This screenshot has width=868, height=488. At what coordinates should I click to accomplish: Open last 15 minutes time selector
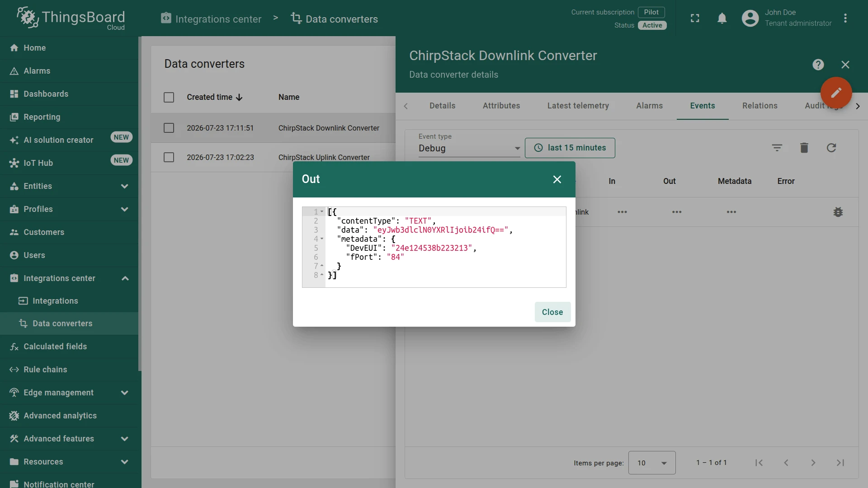pos(570,148)
